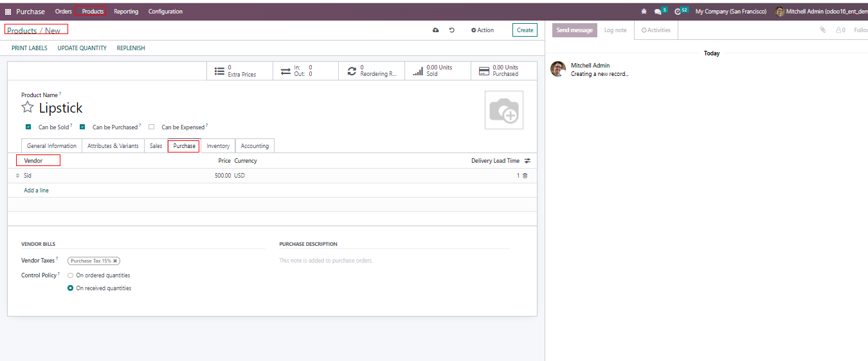This screenshot has width=868, height=361.
Task: Open the Configuration menu
Action: [165, 12]
